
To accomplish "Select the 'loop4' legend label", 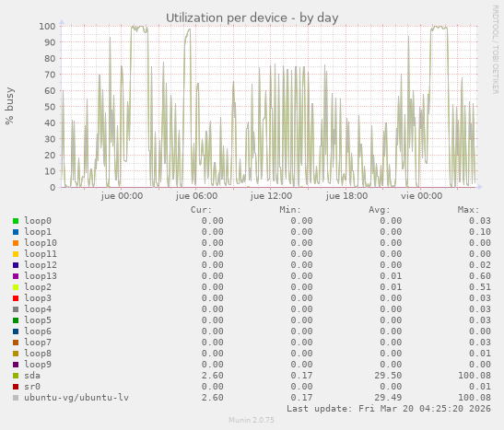I will [38, 309].
